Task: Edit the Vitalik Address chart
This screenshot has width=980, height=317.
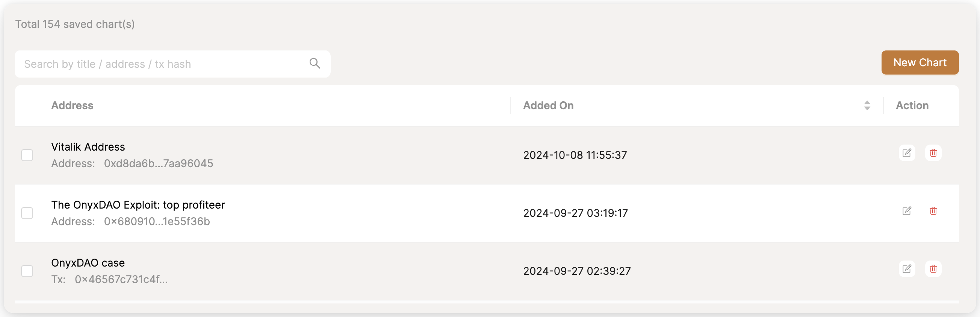Action: [x=907, y=153]
